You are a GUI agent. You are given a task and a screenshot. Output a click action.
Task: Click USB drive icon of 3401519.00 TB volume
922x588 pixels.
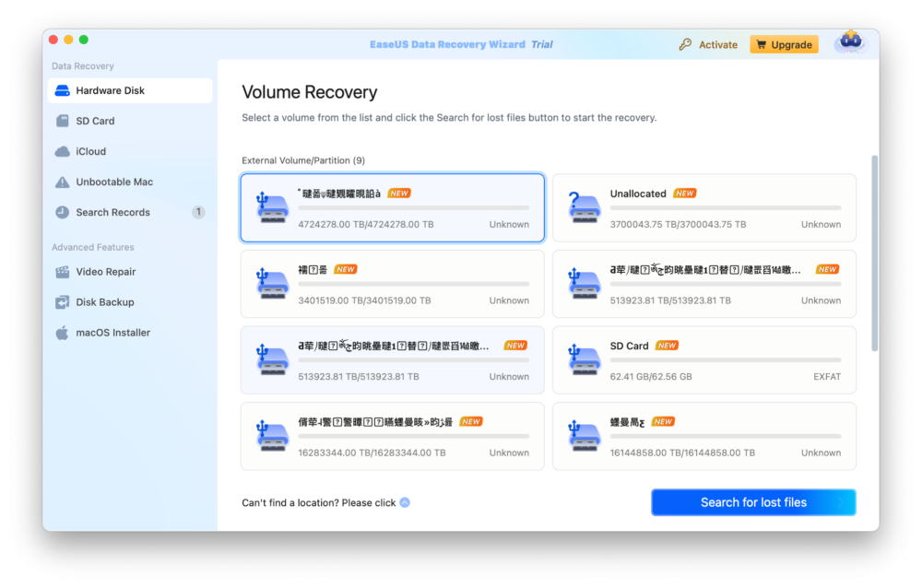[272, 284]
